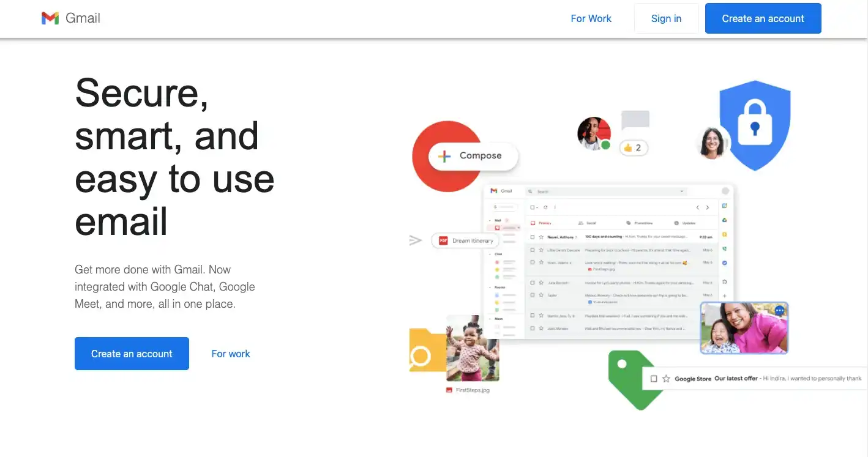
Task: Click the blue three-dot button on the video thumbnail
Action: pyautogui.click(x=779, y=311)
